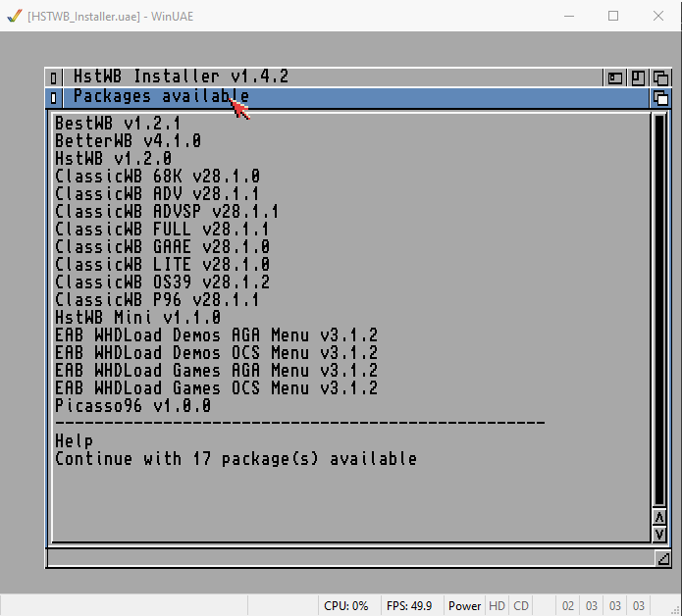The height and width of the screenshot is (616, 682).
Task: Select ClassicWB ADVSP v28.1.1 package
Action: coord(167,212)
